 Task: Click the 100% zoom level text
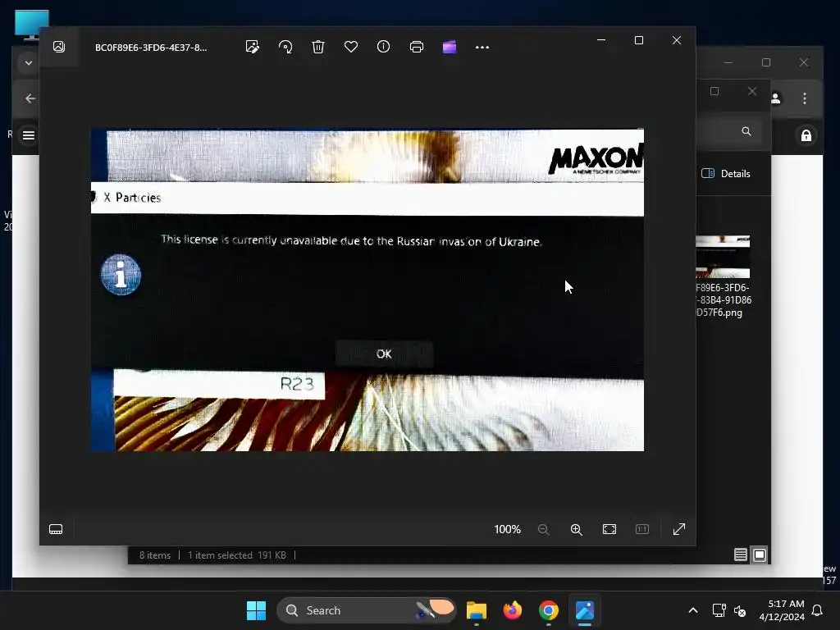(507, 529)
